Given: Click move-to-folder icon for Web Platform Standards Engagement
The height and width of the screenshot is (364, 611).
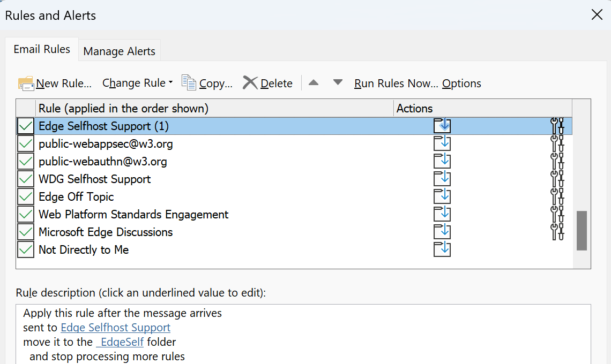Looking at the screenshot, I should click(442, 214).
